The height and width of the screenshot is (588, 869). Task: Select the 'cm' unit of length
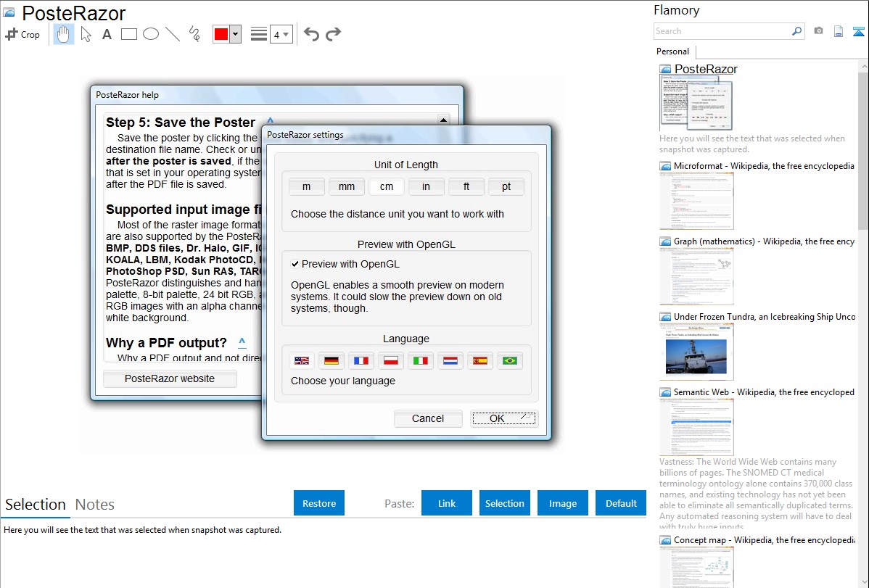(x=387, y=187)
